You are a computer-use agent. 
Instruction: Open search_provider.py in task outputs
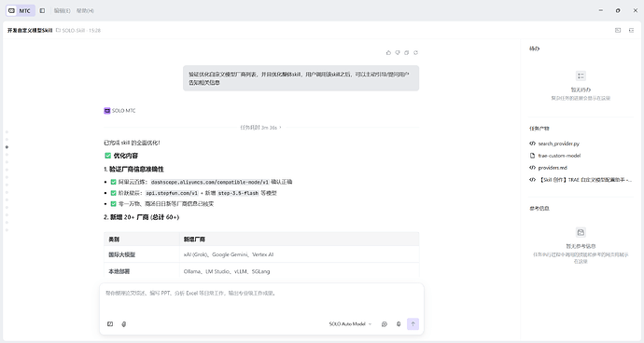tap(558, 144)
